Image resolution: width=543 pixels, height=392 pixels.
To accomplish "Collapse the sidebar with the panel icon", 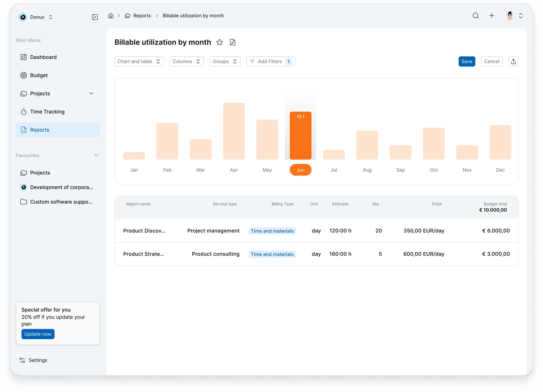I will click(95, 17).
